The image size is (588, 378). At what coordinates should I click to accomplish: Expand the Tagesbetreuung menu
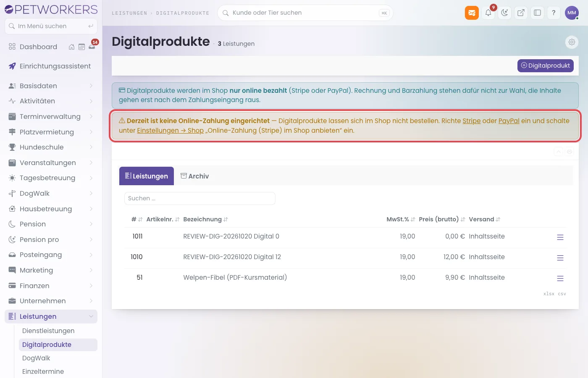[x=51, y=178]
